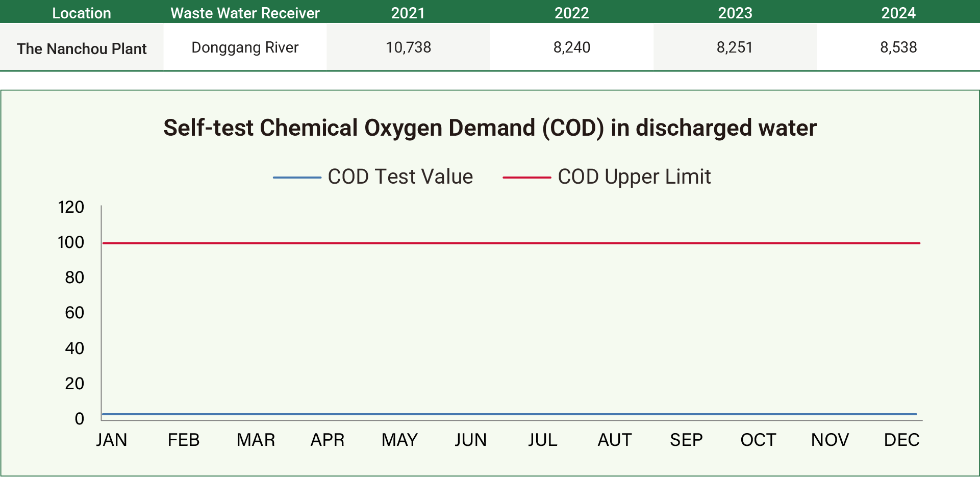This screenshot has width=980, height=477.
Task: Click the COD Test Value legend entry
Action: [400, 177]
